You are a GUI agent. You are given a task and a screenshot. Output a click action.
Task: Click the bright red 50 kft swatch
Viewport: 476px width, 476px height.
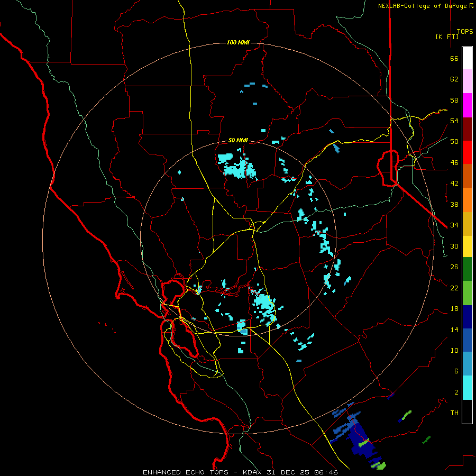[467, 152]
